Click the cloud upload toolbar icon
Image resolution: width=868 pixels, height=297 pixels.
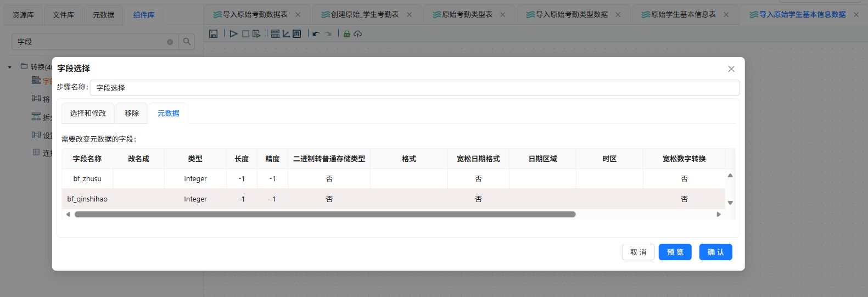[x=357, y=34]
